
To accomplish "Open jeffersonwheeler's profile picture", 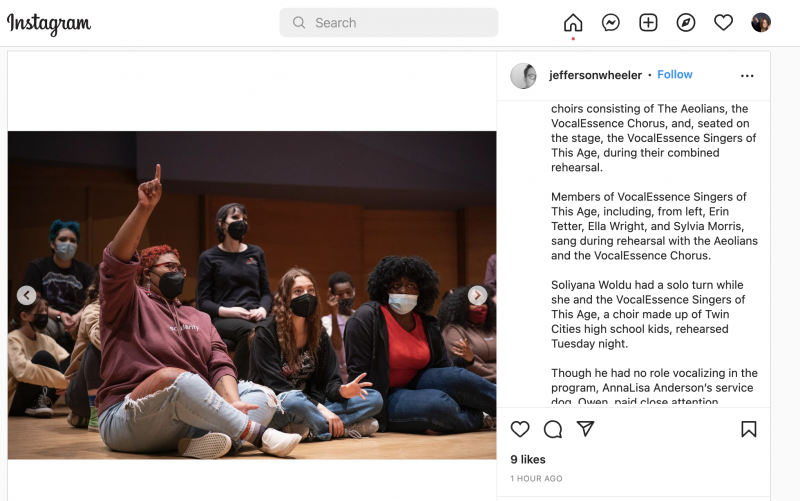I will pyautogui.click(x=523, y=76).
